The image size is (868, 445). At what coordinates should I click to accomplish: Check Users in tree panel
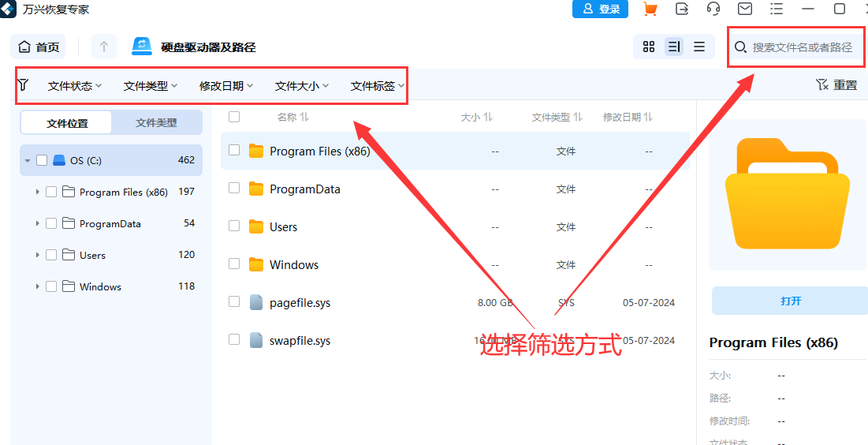point(51,255)
